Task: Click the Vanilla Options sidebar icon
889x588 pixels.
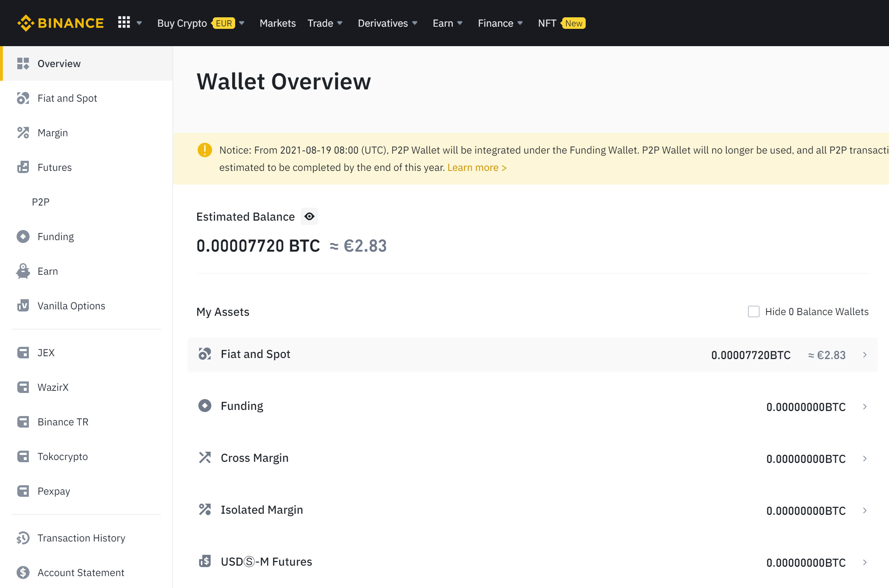Action: [23, 306]
